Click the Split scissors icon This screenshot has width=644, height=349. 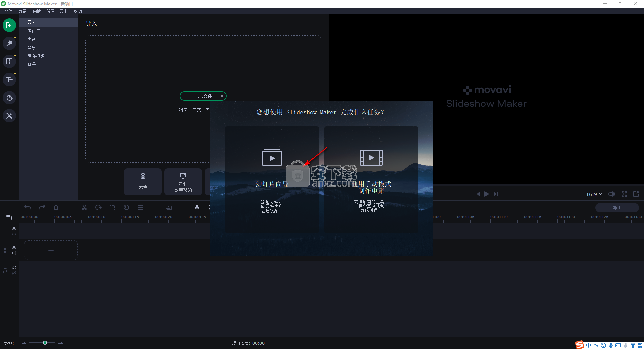click(x=84, y=207)
